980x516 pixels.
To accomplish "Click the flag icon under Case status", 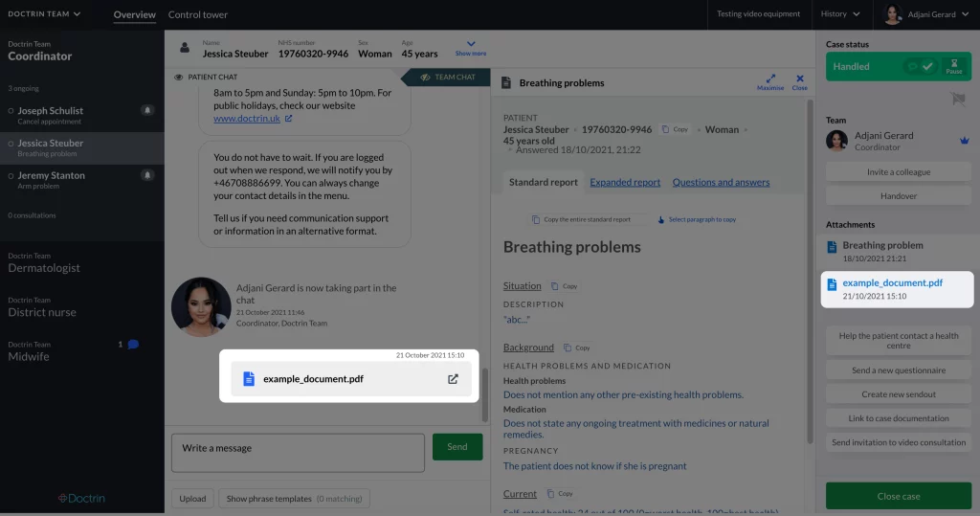I will pyautogui.click(x=958, y=99).
